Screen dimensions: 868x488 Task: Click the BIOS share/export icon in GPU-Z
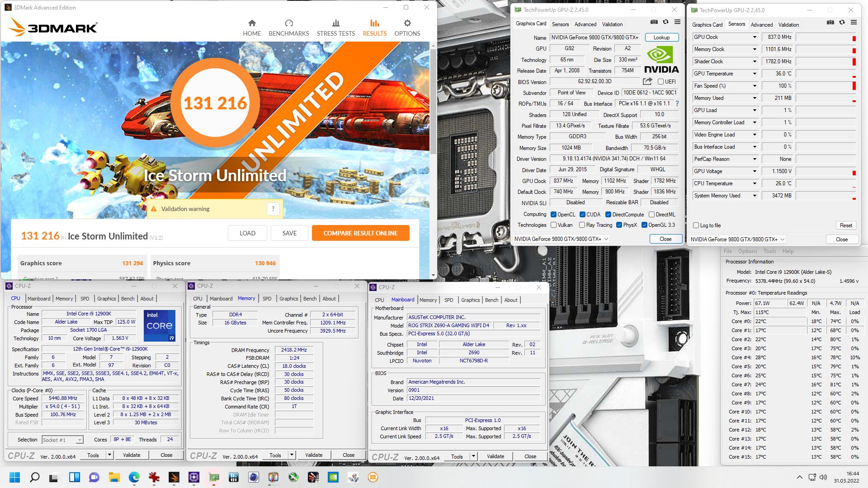coord(647,81)
